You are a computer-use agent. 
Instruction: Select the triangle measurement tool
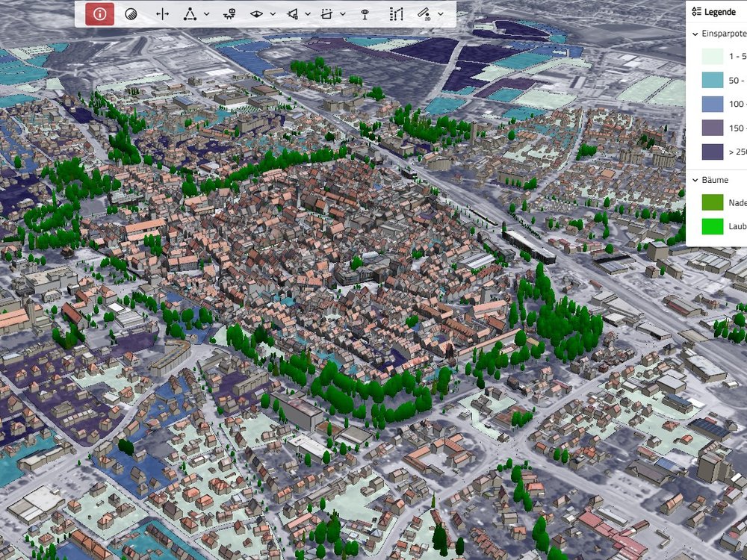pos(190,13)
